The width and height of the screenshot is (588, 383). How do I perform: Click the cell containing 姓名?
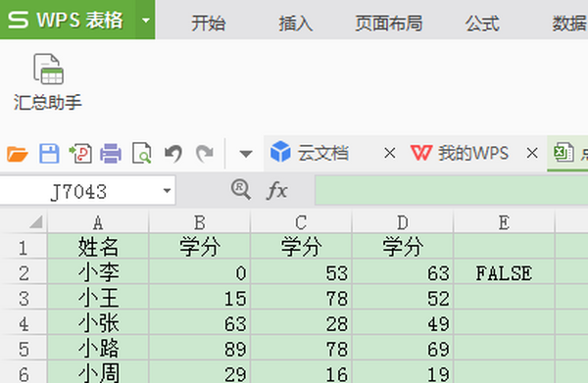click(x=98, y=247)
